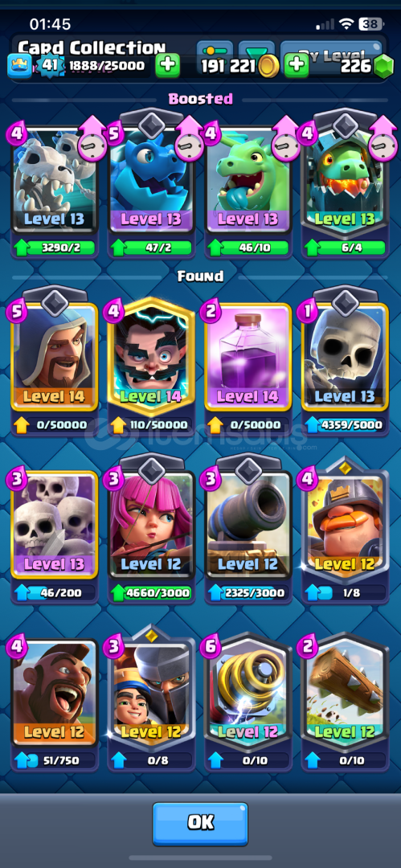Tap the green gem icon

click(x=383, y=67)
